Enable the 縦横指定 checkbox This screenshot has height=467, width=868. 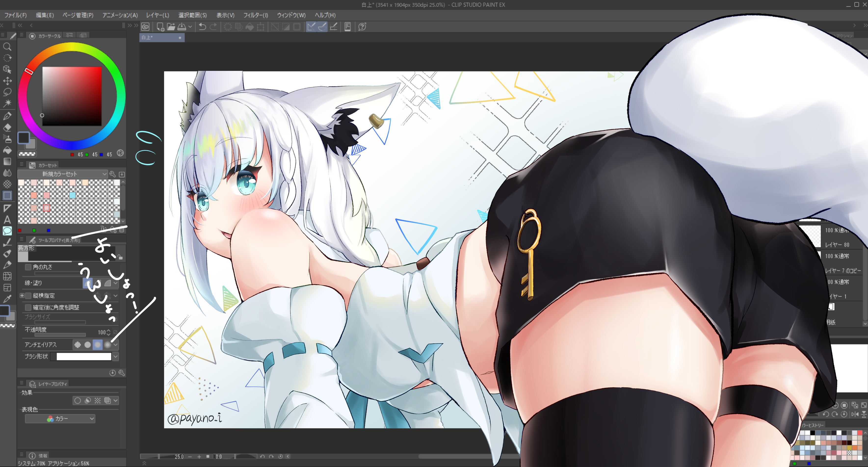click(x=28, y=296)
